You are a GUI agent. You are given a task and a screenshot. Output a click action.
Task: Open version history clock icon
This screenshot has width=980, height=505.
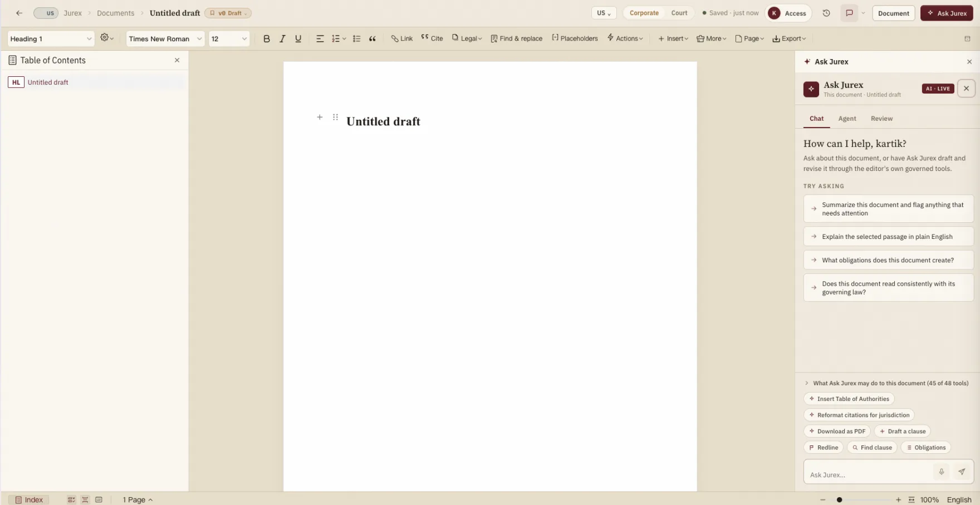point(826,13)
